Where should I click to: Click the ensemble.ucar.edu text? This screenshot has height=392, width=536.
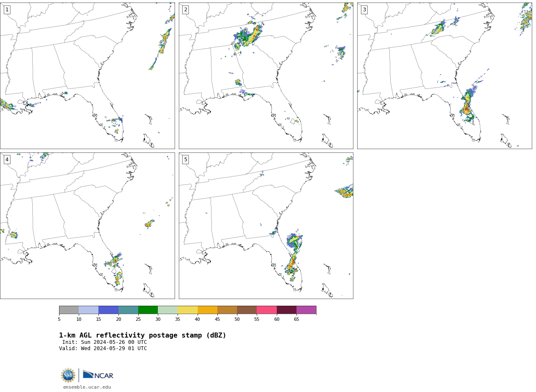pos(87,387)
